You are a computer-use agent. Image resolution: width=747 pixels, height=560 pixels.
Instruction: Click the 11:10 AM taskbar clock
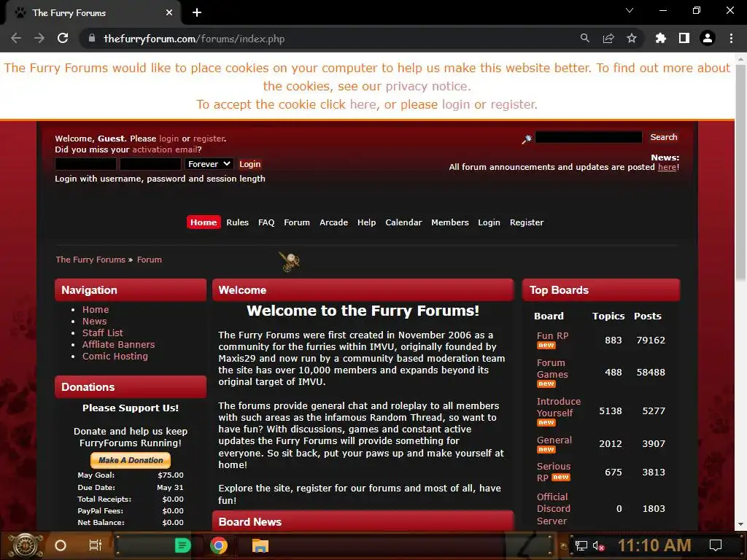pos(654,545)
